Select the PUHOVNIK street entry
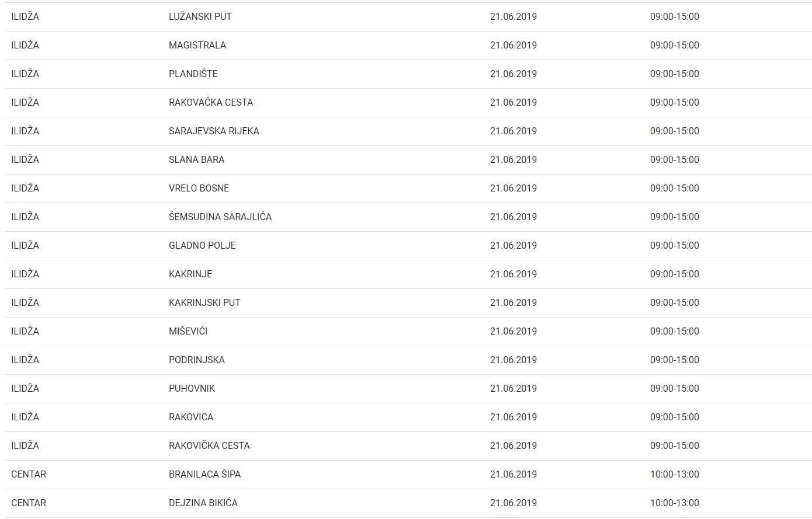This screenshot has height=519, width=812. coord(192,388)
